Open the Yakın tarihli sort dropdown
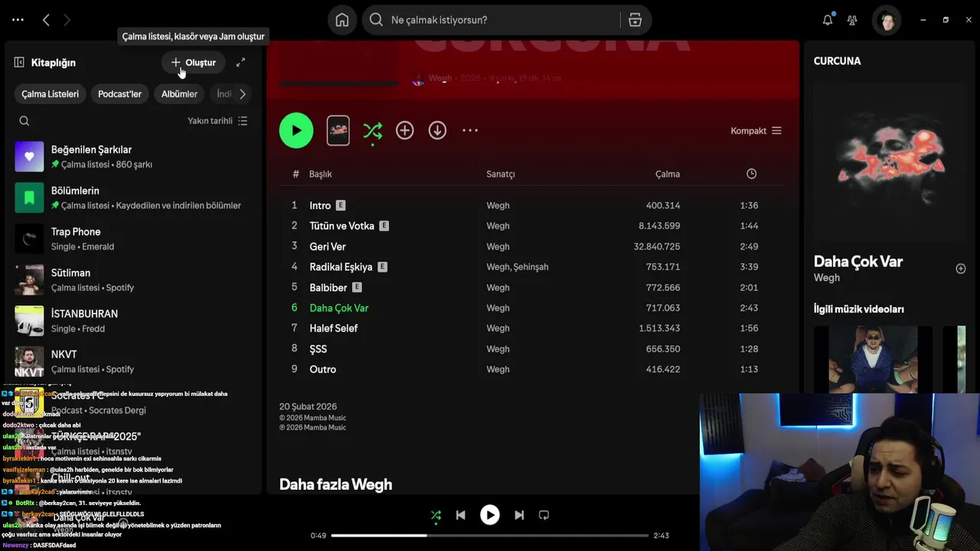 [217, 121]
